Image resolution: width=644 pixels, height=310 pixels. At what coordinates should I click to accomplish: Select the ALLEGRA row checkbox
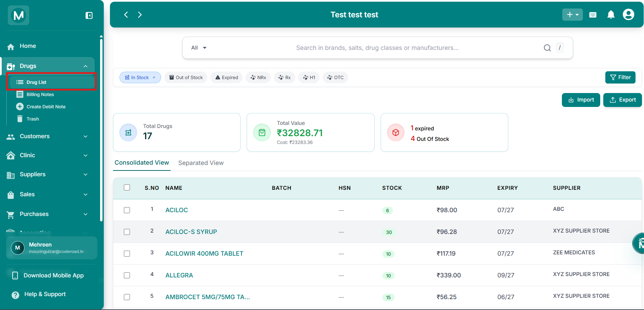pyautogui.click(x=127, y=275)
